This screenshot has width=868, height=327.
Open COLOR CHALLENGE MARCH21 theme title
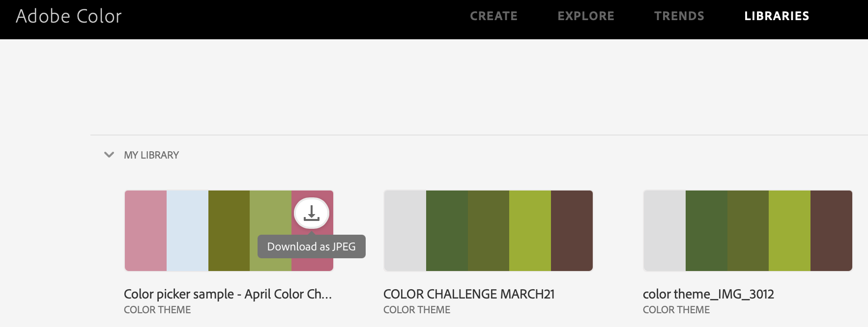[x=469, y=294]
